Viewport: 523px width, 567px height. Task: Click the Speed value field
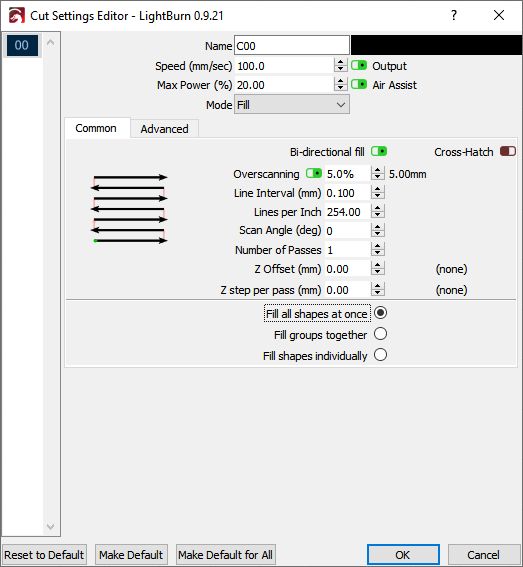pyautogui.click(x=284, y=66)
